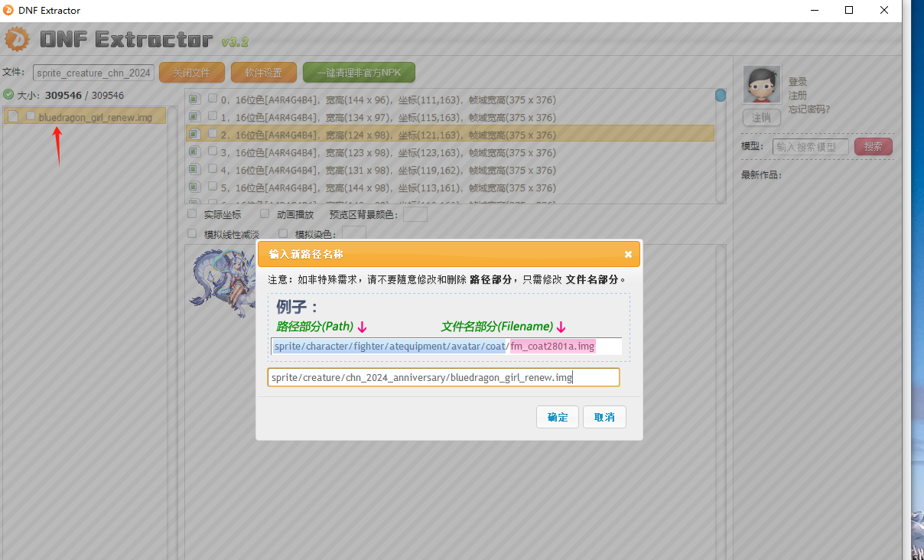
Task: Confirm with the 确定 button
Action: (558, 417)
